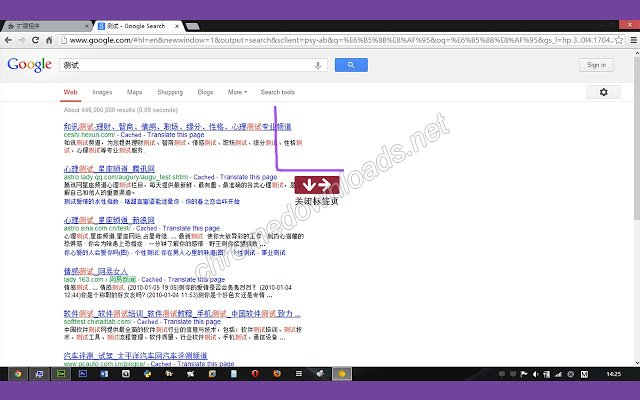Translate the astro.lady.qq.com result page

249,177
